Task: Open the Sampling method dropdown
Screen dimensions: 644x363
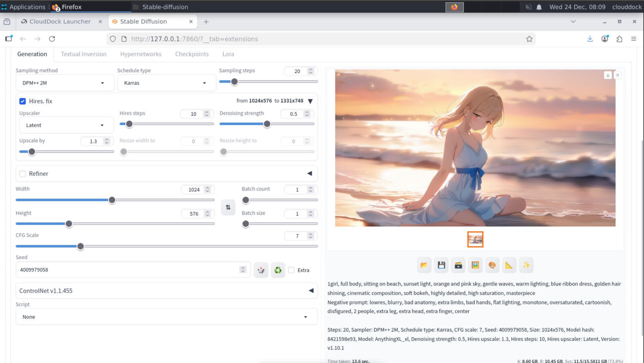Action: pyautogui.click(x=65, y=83)
